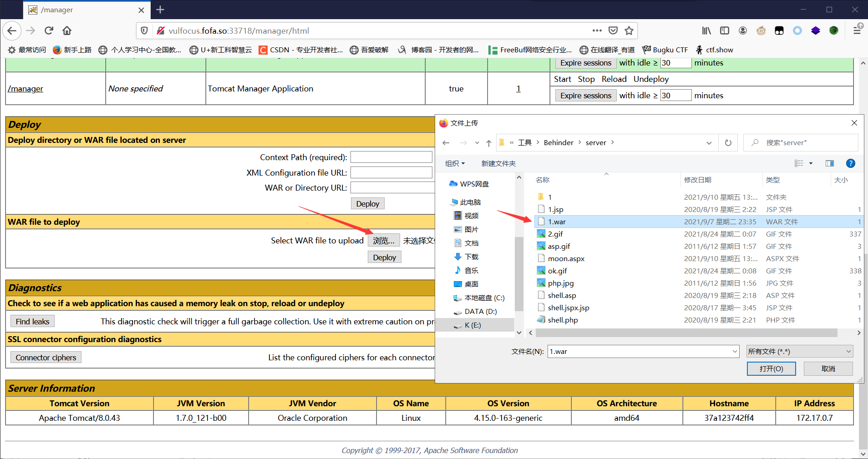Go back to the previous browser page
868x459 pixels.
point(12,30)
